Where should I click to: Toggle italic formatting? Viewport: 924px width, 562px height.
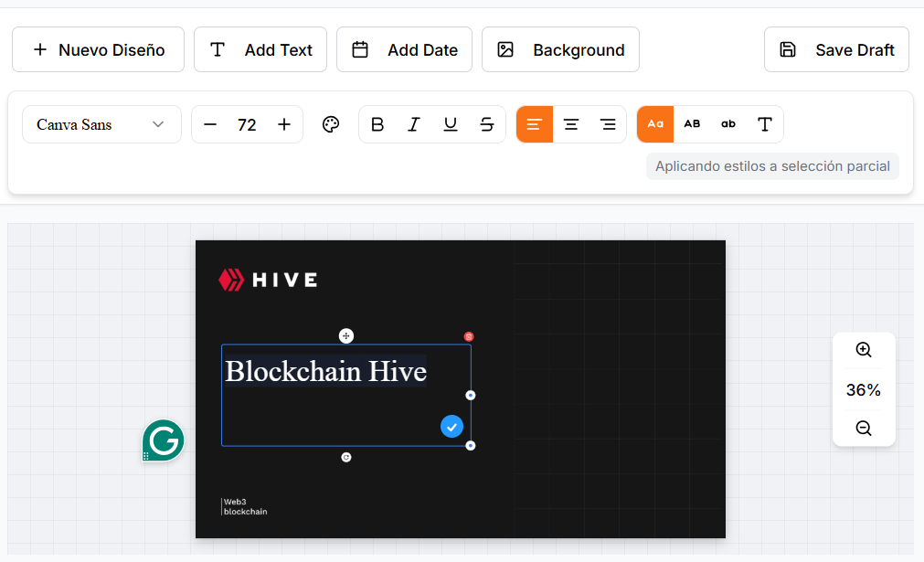[x=414, y=124]
